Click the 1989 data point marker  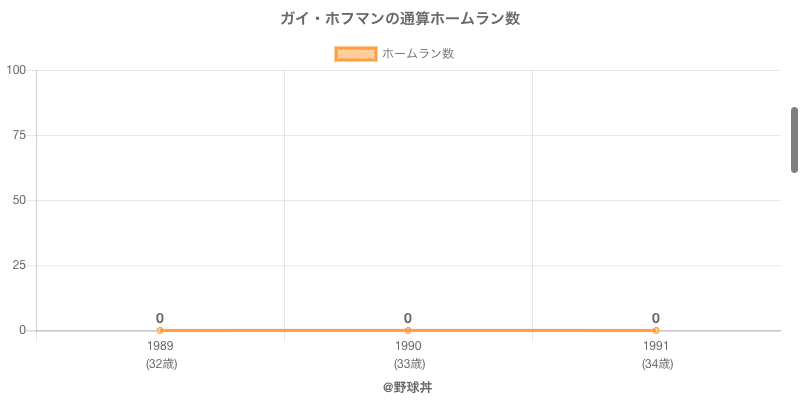[160, 330]
